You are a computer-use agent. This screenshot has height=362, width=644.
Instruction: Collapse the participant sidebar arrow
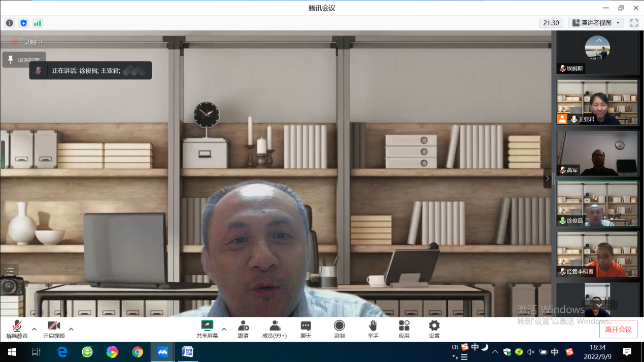[x=547, y=178]
